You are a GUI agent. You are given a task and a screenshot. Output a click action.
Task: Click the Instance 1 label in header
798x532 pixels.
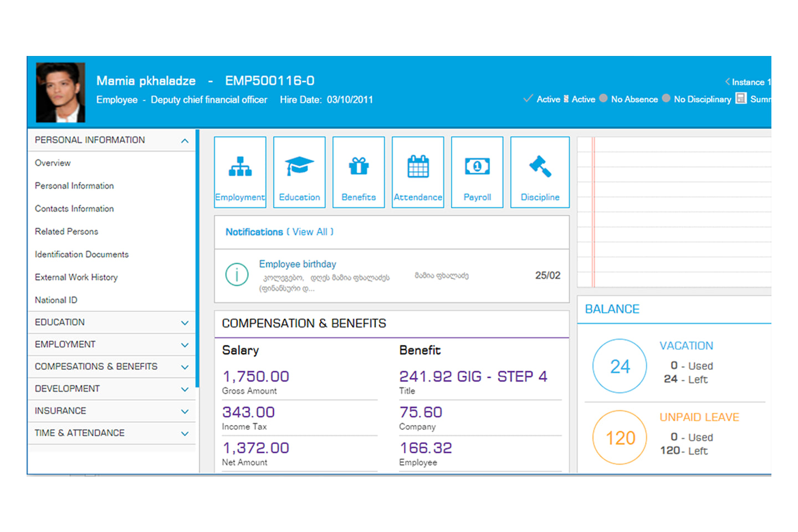[751, 82]
